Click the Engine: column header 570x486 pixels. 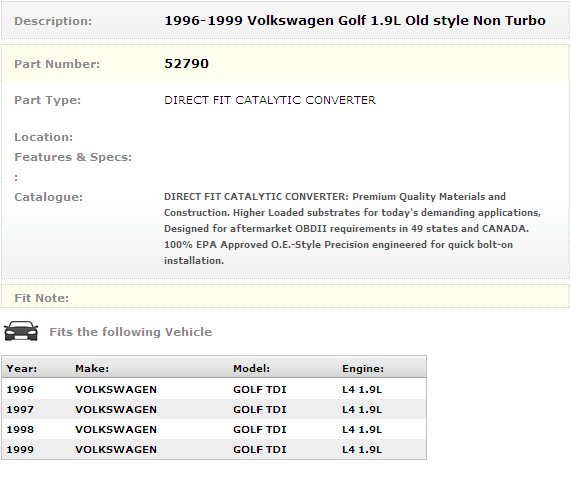tap(363, 369)
